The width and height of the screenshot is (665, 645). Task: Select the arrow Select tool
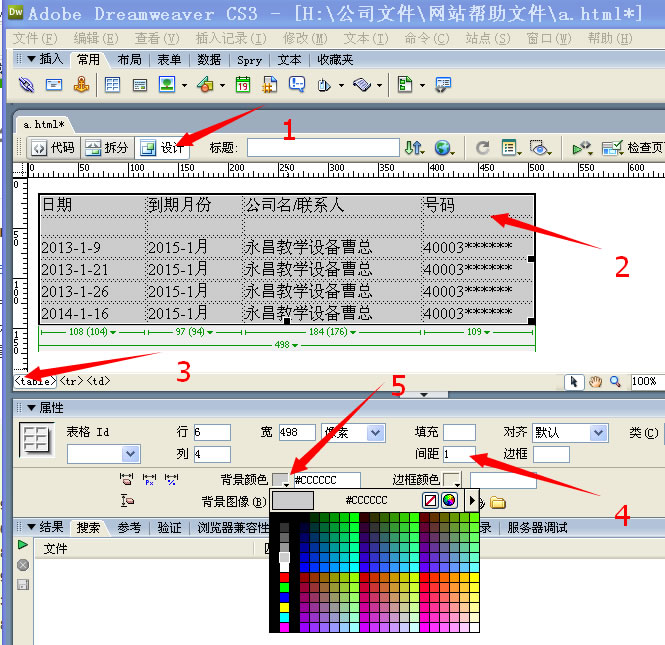(574, 382)
